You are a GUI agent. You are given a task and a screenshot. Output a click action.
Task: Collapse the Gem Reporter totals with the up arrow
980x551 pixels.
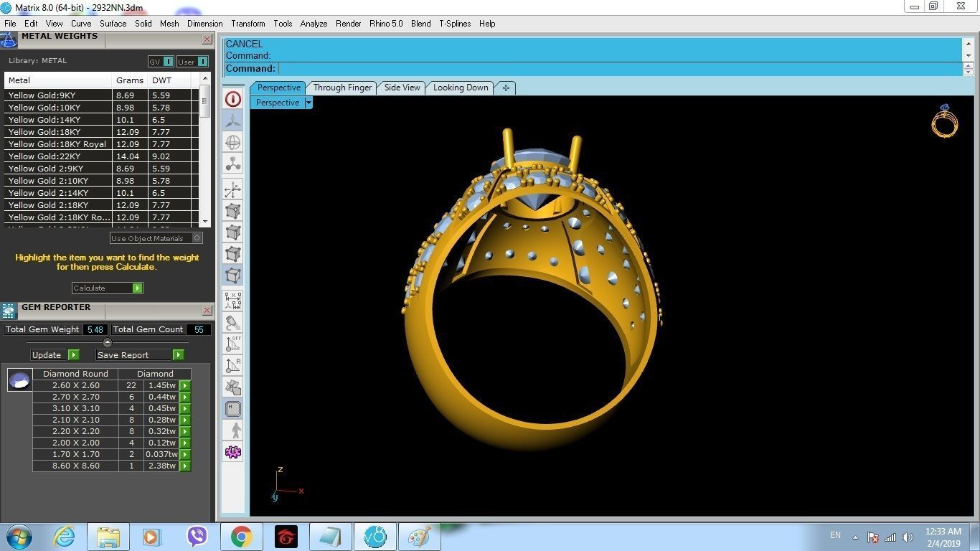point(108,342)
